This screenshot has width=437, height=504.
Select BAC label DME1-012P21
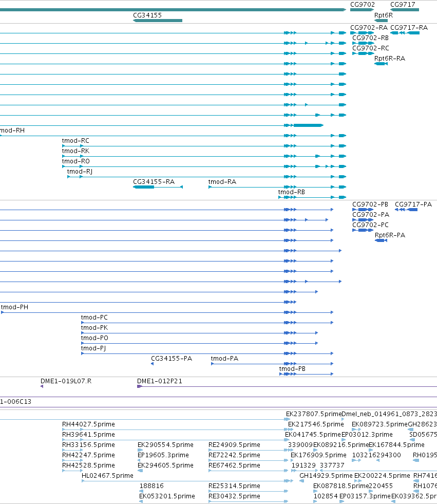(x=160, y=381)
